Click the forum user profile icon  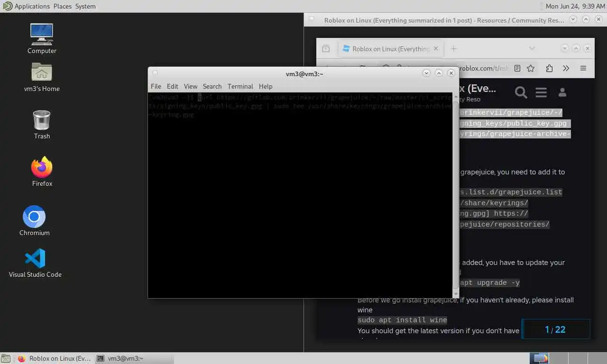[x=562, y=92]
